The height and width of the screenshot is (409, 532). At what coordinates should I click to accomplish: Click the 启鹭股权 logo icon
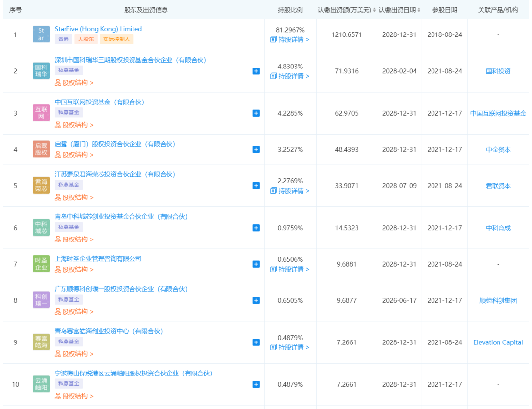[x=41, y=149]
